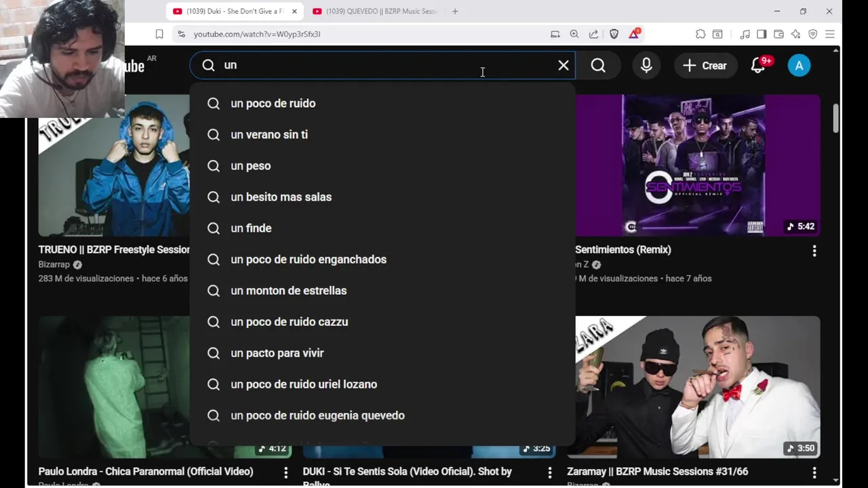The width and height of the screenshot is (868, 488).
Task: Select suggestion 'un poco de ruido enganchados'
Action: coord(382,259)
